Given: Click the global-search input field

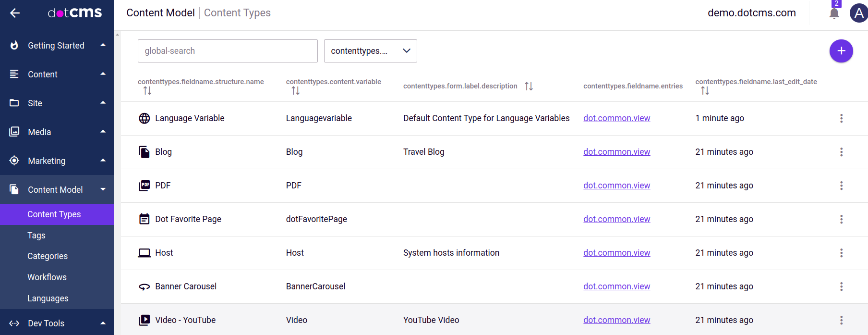Looking at the screenshot, I should (228, 51).
